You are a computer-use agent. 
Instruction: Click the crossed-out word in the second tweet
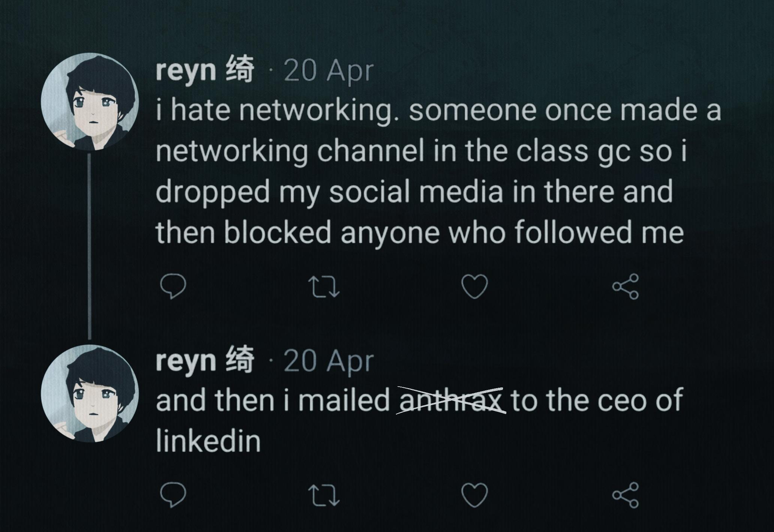[451, 400]
